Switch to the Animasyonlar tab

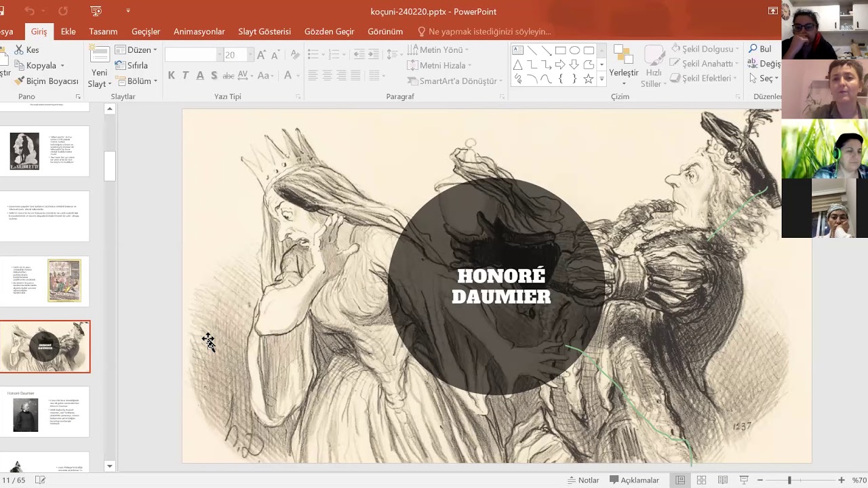(199, 31)
